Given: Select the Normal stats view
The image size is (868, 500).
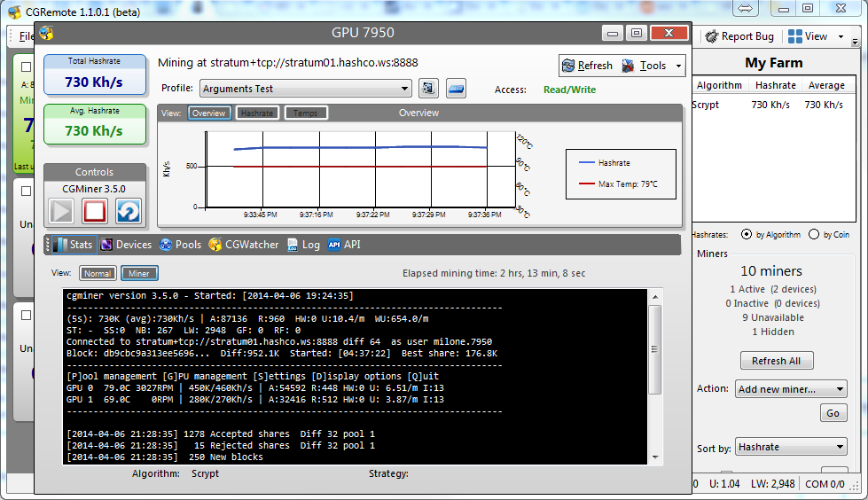Looking at the screenshot, I should click(x=98, y=274).
